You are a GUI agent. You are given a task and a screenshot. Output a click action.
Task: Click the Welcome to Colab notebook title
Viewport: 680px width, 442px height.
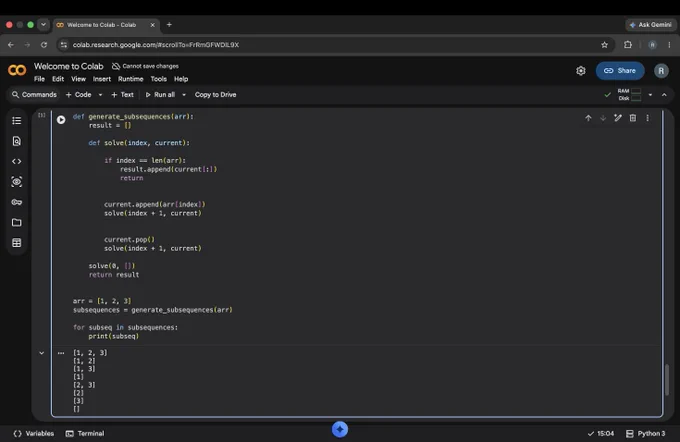coord(69,66)
